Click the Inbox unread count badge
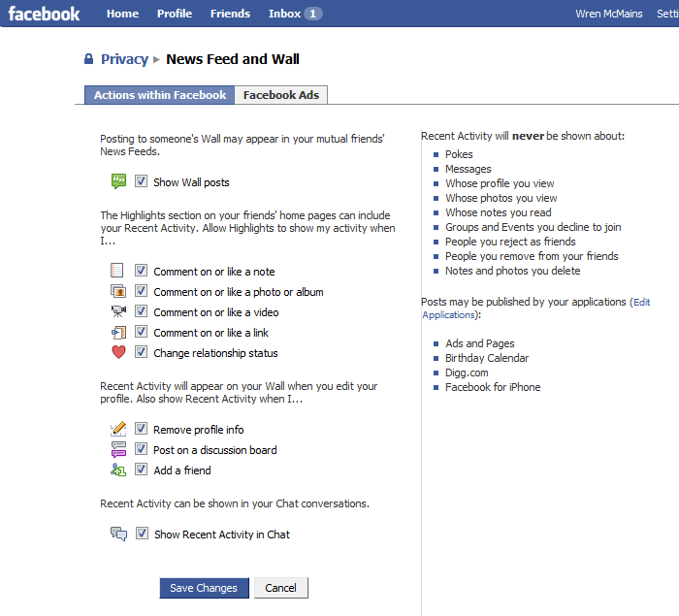679x616 pixels. point(312,14)
